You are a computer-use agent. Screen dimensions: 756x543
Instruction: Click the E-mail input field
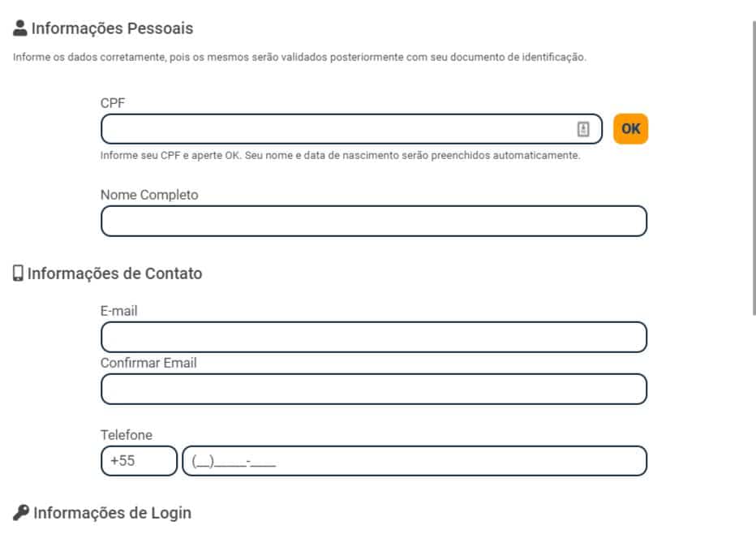[373, 335]
